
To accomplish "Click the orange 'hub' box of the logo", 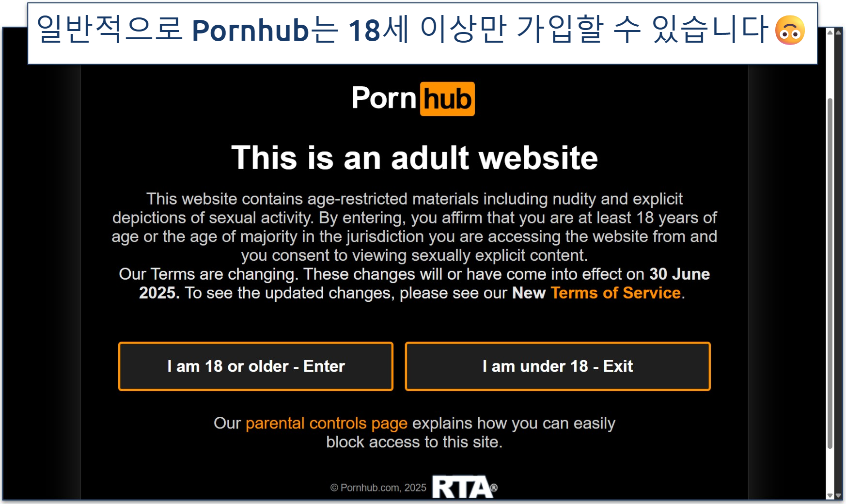I will (x=447, y=99).
